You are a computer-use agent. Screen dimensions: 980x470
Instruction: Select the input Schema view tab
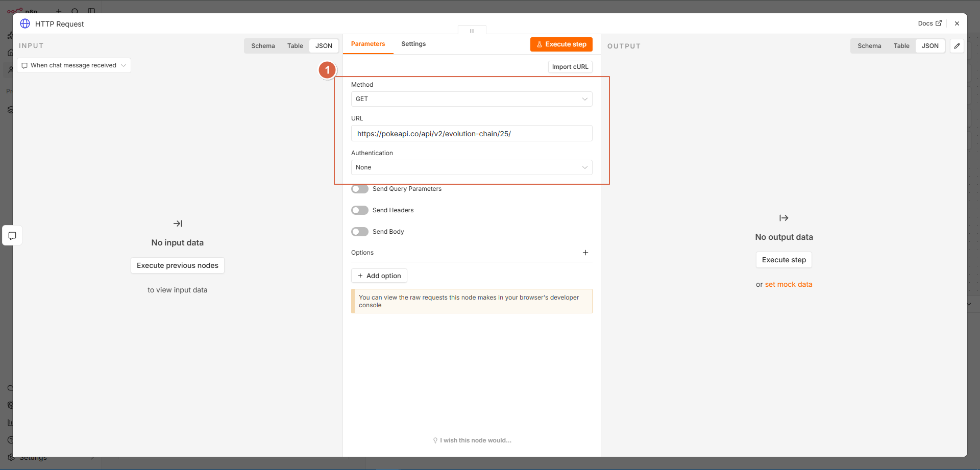(x=263, y=46)
